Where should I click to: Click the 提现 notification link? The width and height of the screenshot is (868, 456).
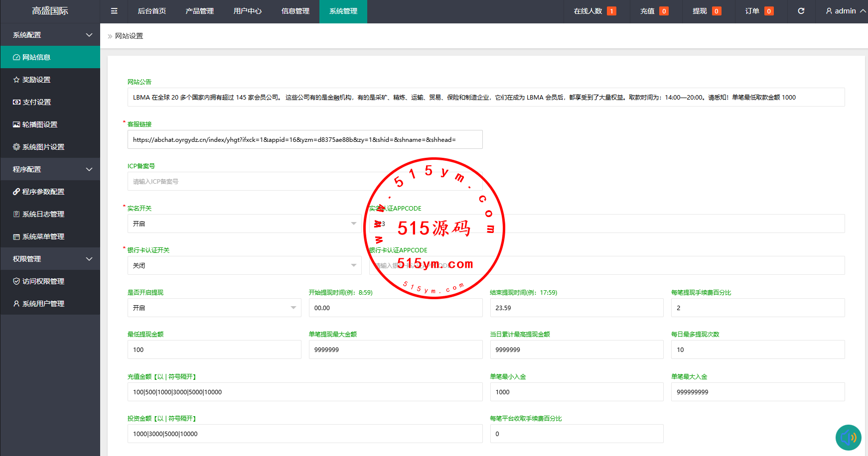[706, 11]
